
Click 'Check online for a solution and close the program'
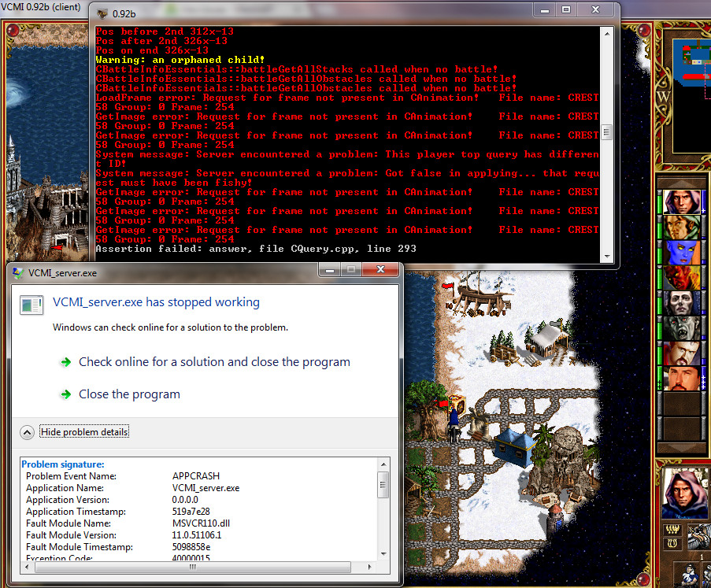214,362
